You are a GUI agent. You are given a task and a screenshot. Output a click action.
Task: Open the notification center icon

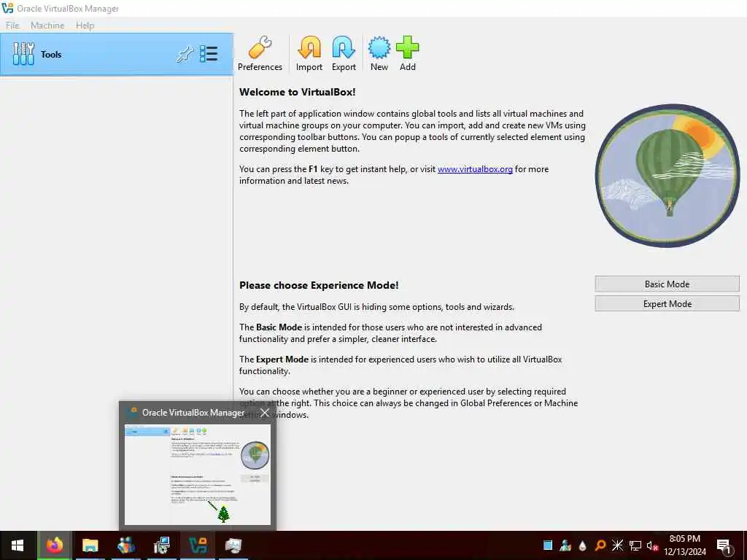(x=724, y=545)
